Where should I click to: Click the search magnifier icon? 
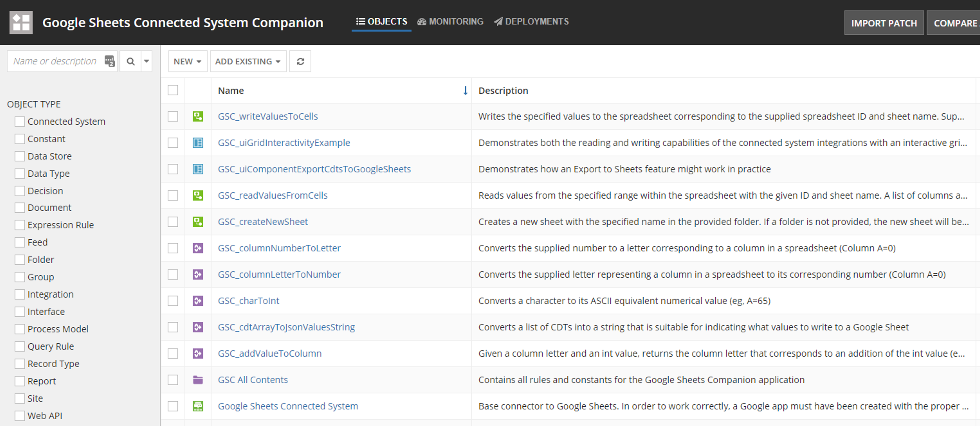(x=130, y=61)
